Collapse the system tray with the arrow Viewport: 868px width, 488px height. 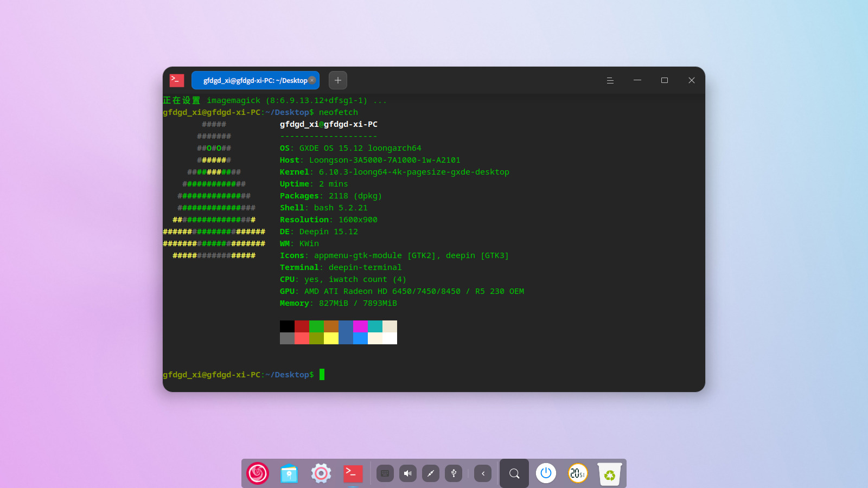coord(483,473)
